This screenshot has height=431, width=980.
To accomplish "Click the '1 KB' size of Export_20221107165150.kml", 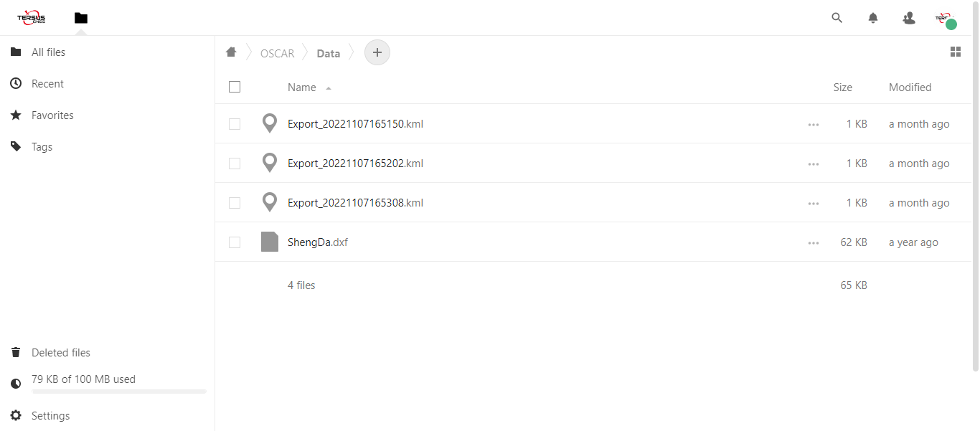I will pyautogui.click(x=857, y=124).
